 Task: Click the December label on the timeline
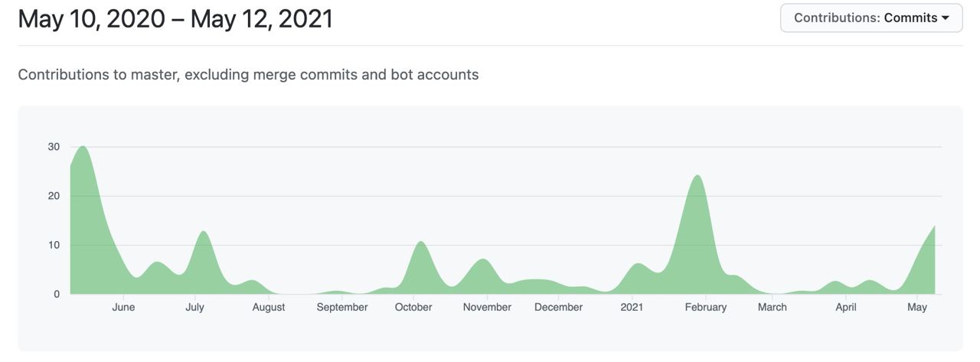click(558, 307)
